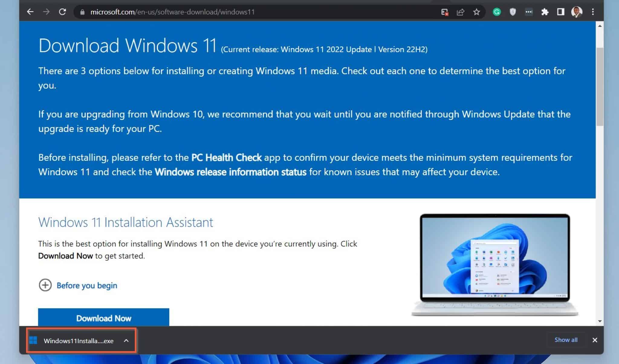
Task: Open the PC Health Check link
Action: point(226,157)
